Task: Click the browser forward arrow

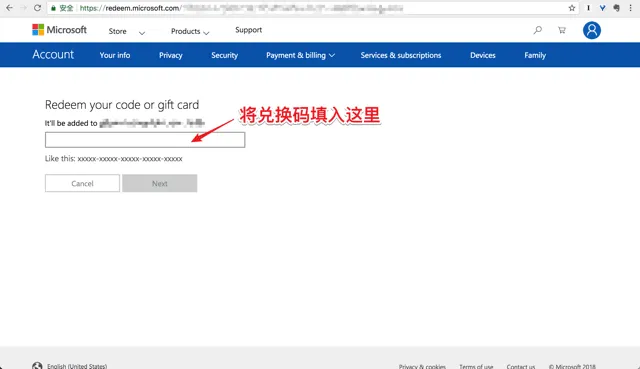Action: [23, 8]
